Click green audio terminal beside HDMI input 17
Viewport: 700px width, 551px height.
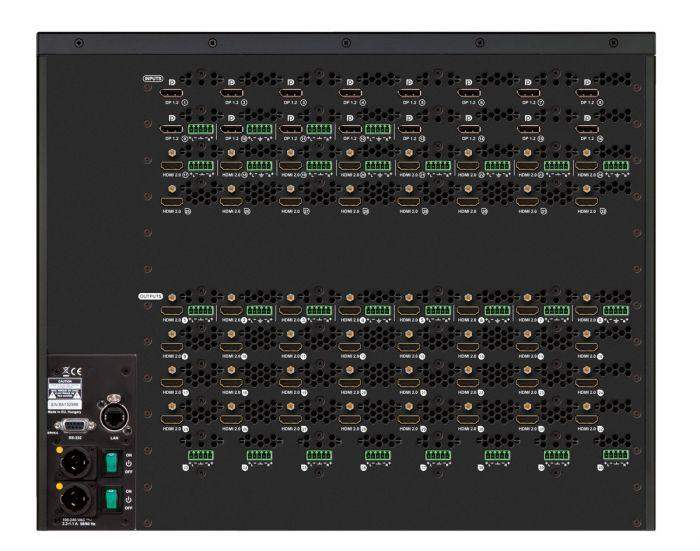click(201, 166)
